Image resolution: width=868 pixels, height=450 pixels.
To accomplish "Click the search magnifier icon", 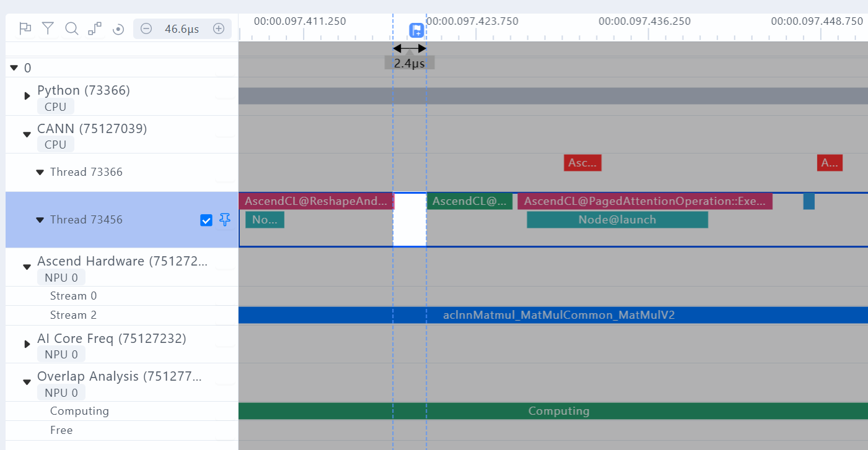I will pyautogui.click(x=72, y=28).
